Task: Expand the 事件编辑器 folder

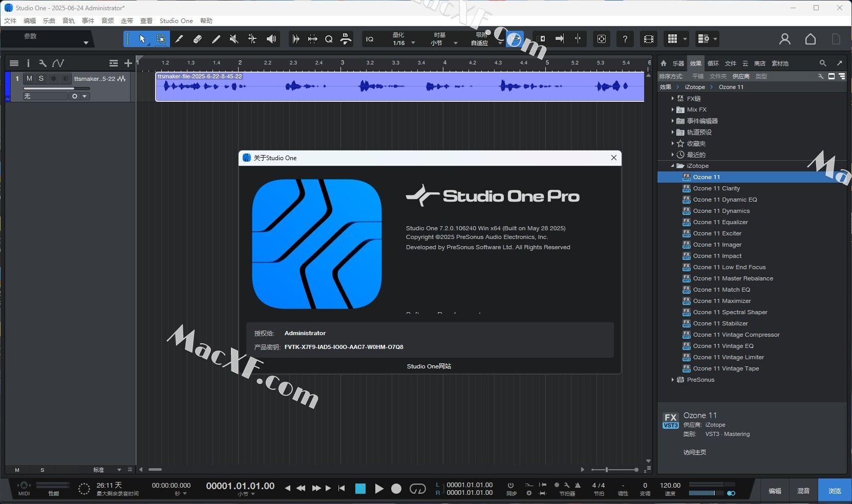Action: coord(672,121)
